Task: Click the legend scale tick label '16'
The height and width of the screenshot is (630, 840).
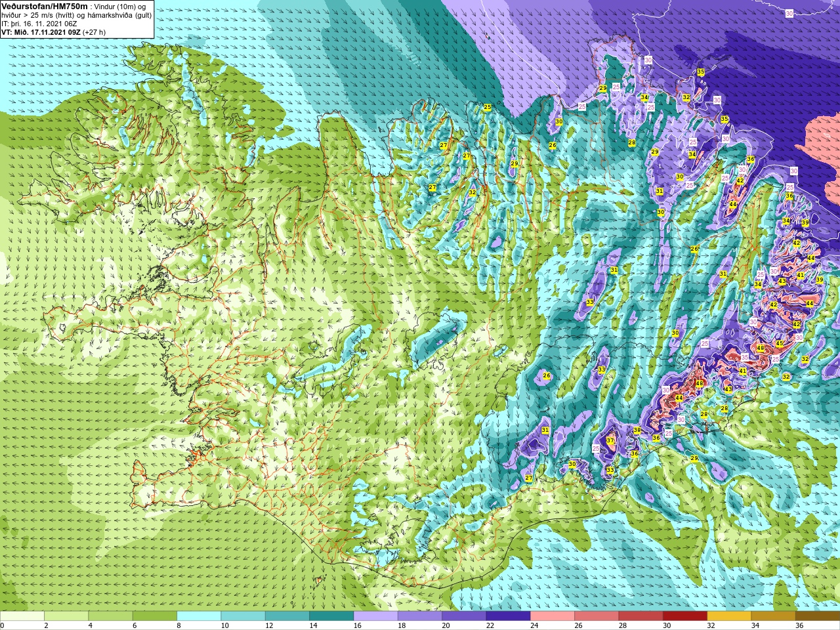Action: pos(357,625)
